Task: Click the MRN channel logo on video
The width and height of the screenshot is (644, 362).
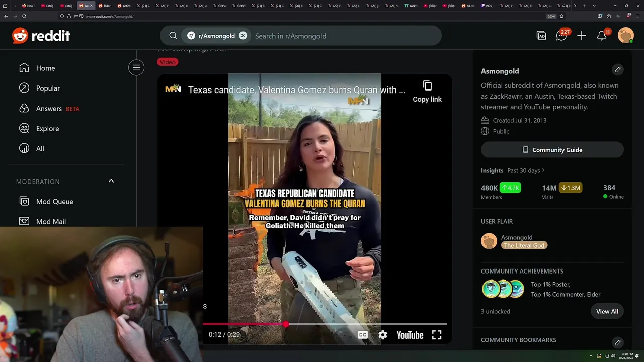Action: point(173,89)
